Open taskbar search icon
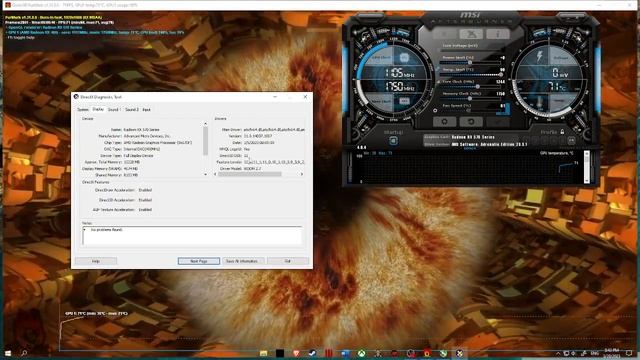The image size is (640, 360). pos(24,353)
